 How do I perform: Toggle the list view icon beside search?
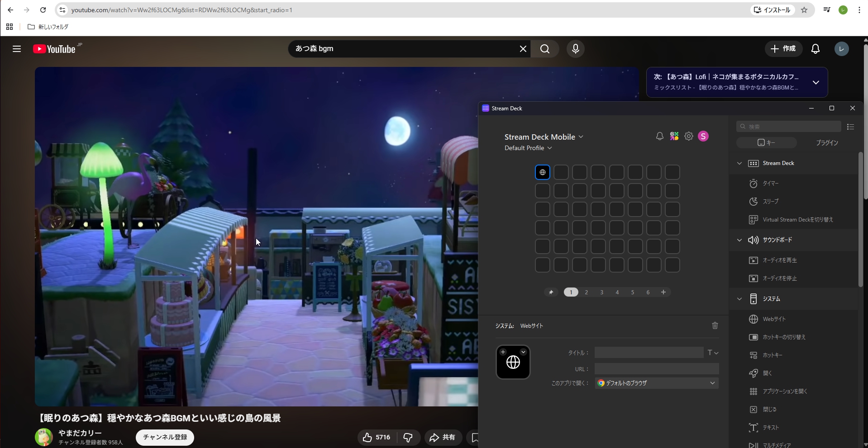850,127
